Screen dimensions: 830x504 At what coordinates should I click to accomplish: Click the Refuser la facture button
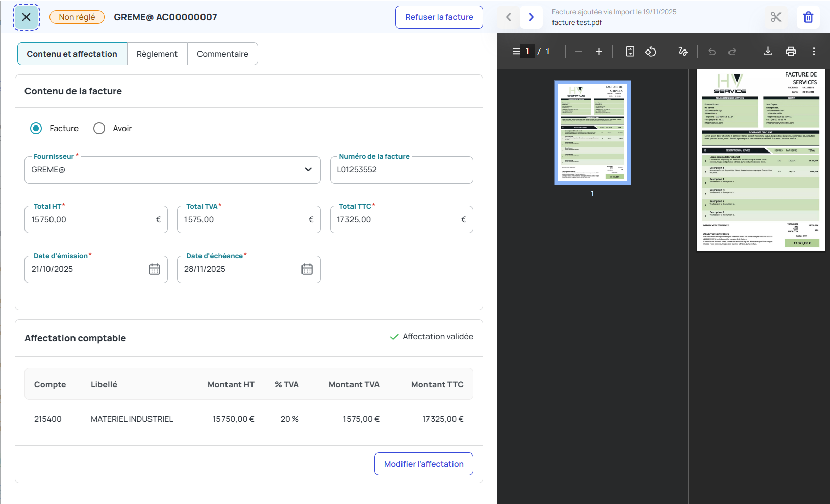pos(439,17)
